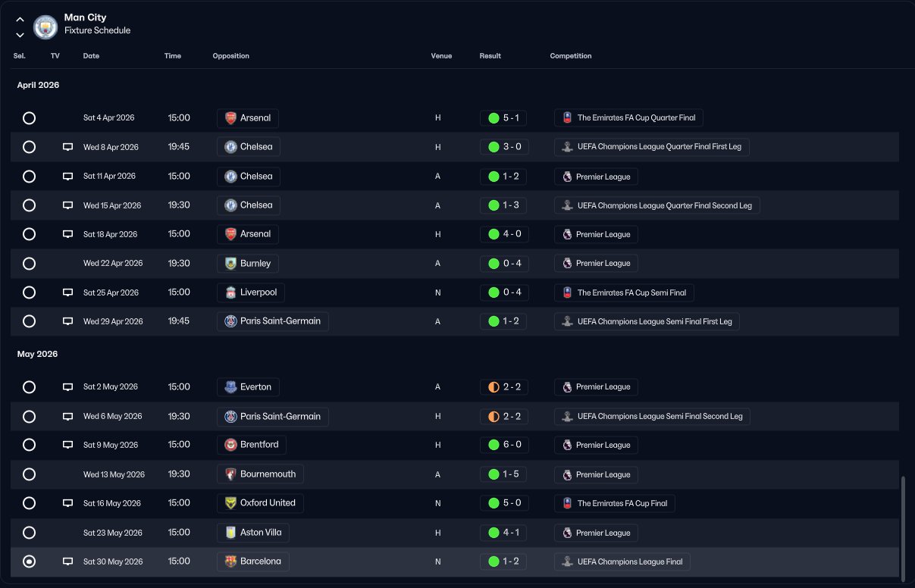Click half-orange draw indicator for Everton 2-2

point(494,386)
